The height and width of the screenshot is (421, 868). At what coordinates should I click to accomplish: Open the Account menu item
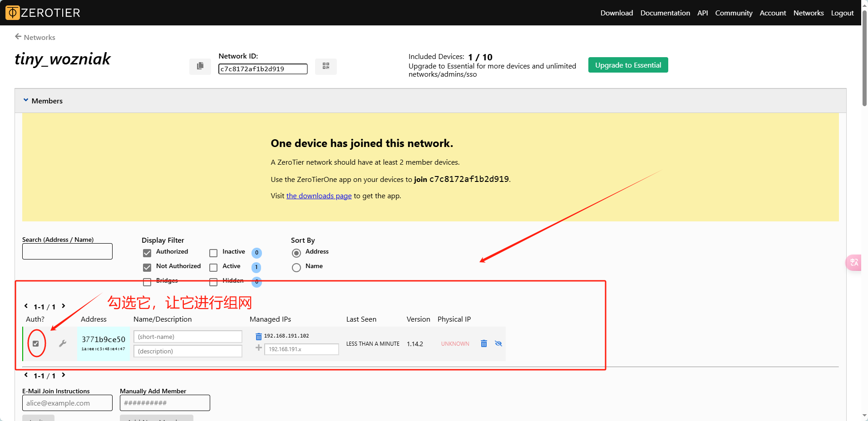[773, 13]
